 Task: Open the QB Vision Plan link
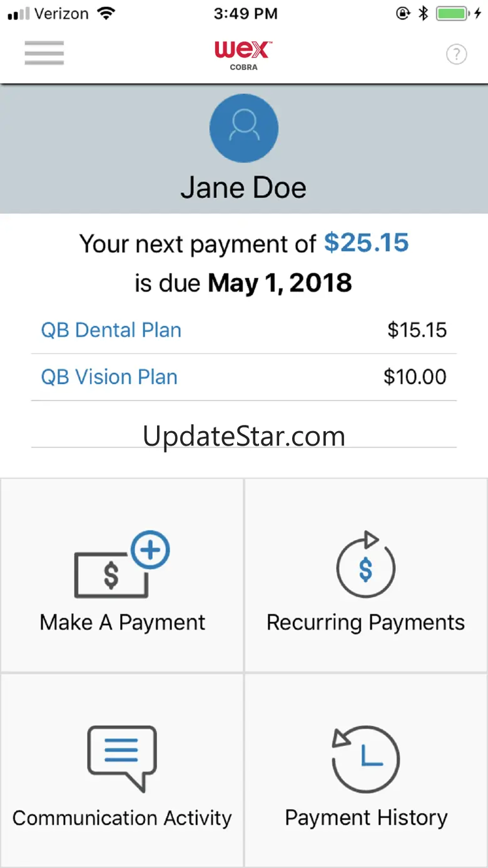[109, 377]
